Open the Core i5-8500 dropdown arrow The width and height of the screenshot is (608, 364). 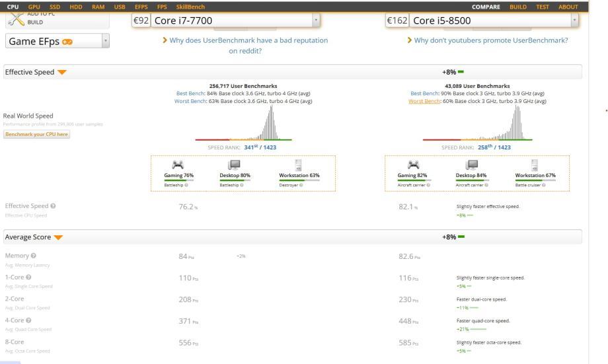[x=574, y=20]
